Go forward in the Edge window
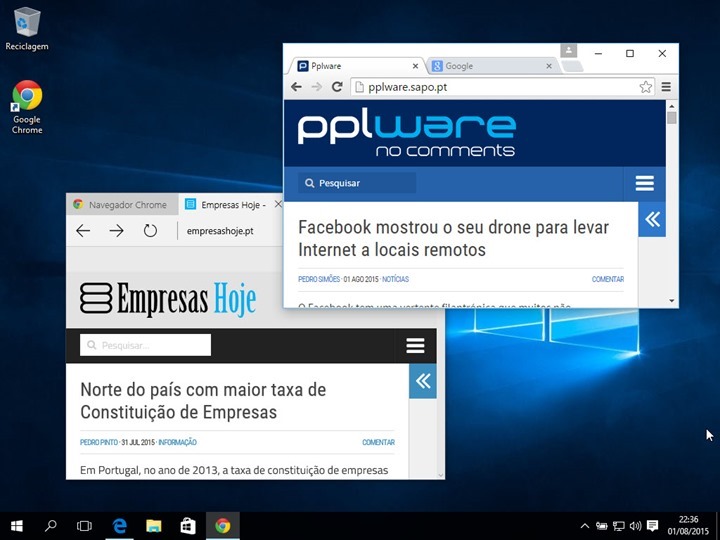 (117, 231)
